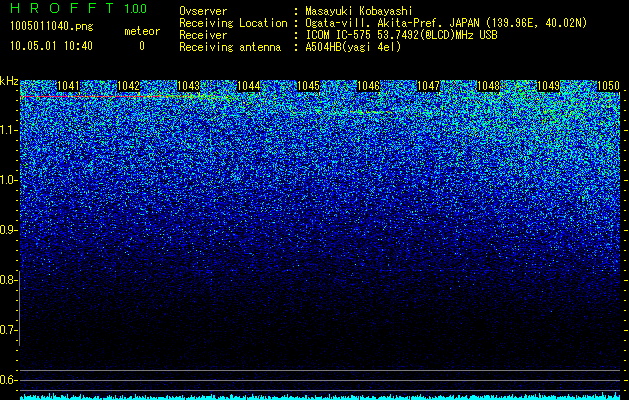This screenshot has width=629, height=400.
Task: Click the 1.0 frequency axis label
Action: pos(9,180)
